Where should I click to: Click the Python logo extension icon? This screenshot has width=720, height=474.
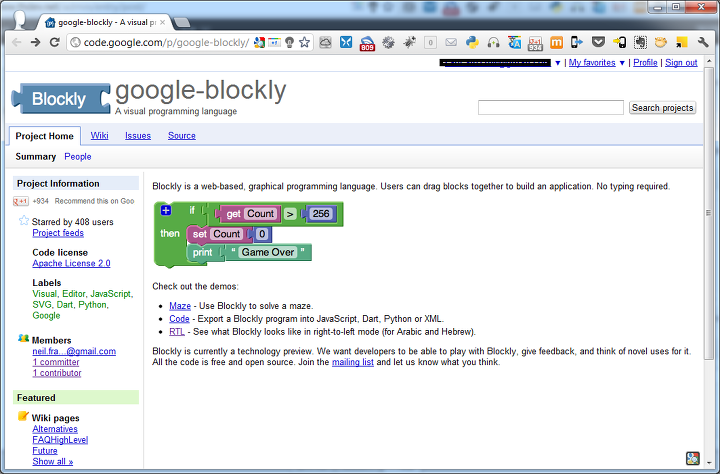472,43
